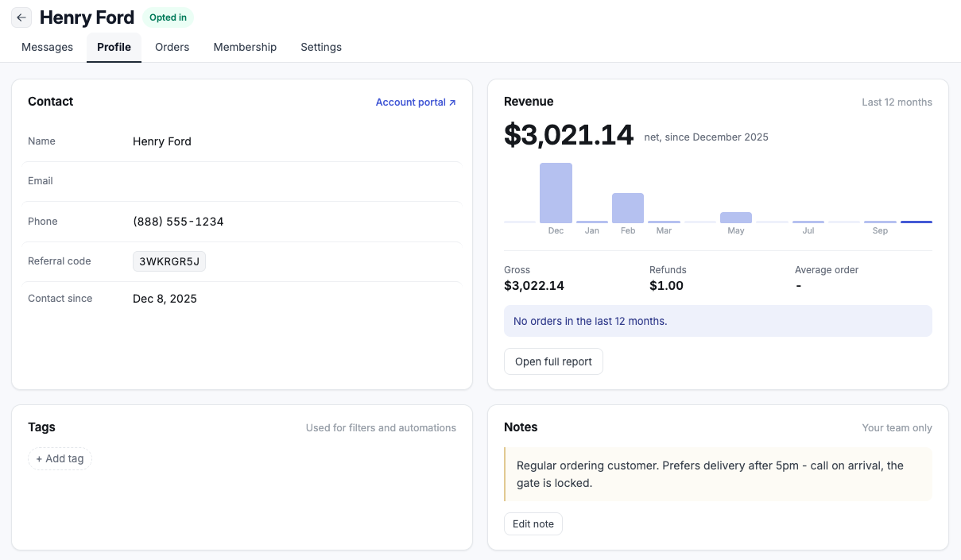Viewport: 961px width, 560px height.
Task: Click the Open full report button
Action: [553, 361]
